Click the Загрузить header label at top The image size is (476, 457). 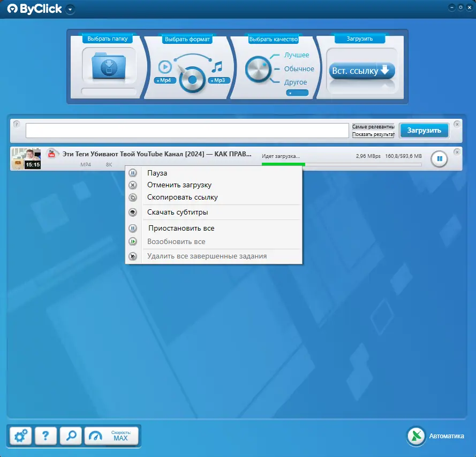pyautogui.click(x=360, y=39)
